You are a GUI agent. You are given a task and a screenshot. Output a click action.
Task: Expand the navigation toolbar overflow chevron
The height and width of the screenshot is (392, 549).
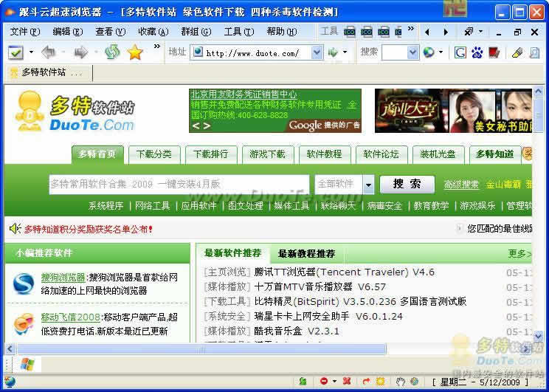point(156,47)
